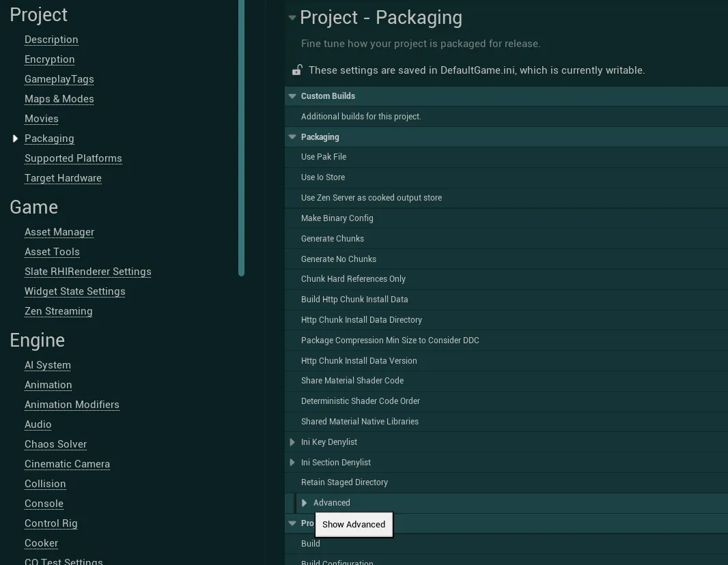Open Widget State Settings
The width and height of the screenshot is (728, 565).
[x=74, y=291]
